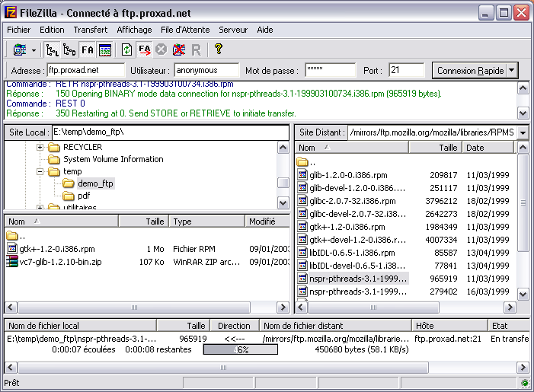Image resolution: width=534 pixels, height=392 pixels.
Task: Sort remote files by Taille column
Action: tap(435, 148)
